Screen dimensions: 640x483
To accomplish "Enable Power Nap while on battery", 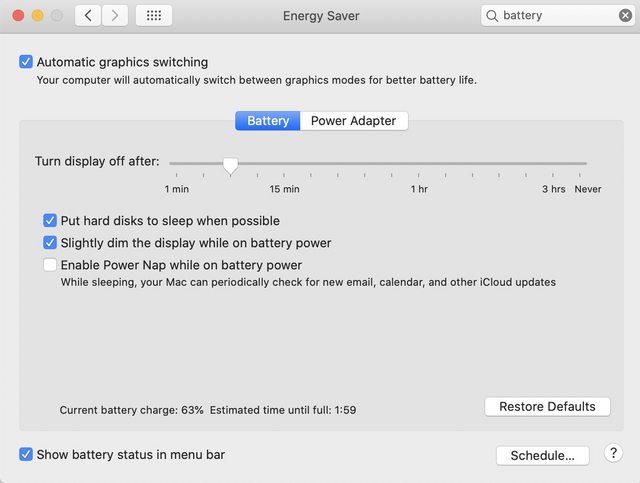I will coord(50,265).
